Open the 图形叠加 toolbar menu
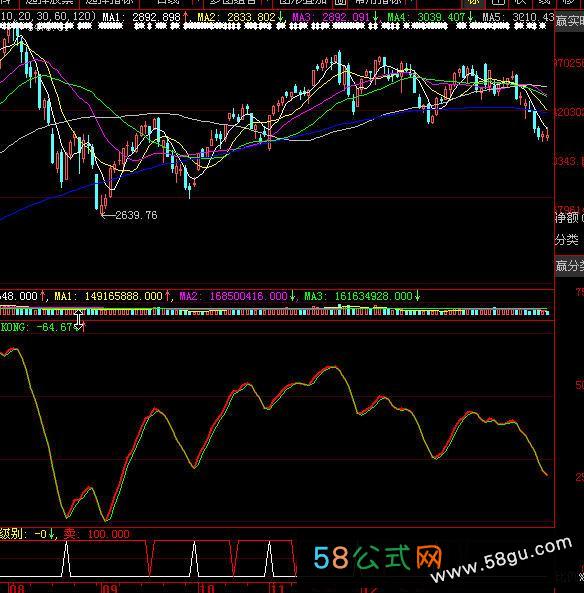 (x=303, y=2)
